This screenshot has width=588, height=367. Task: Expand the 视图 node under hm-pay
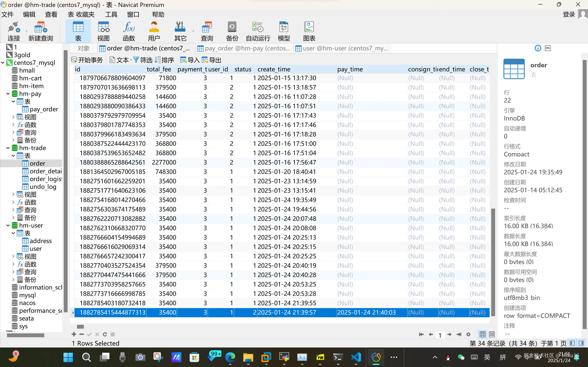pos(13,117)
